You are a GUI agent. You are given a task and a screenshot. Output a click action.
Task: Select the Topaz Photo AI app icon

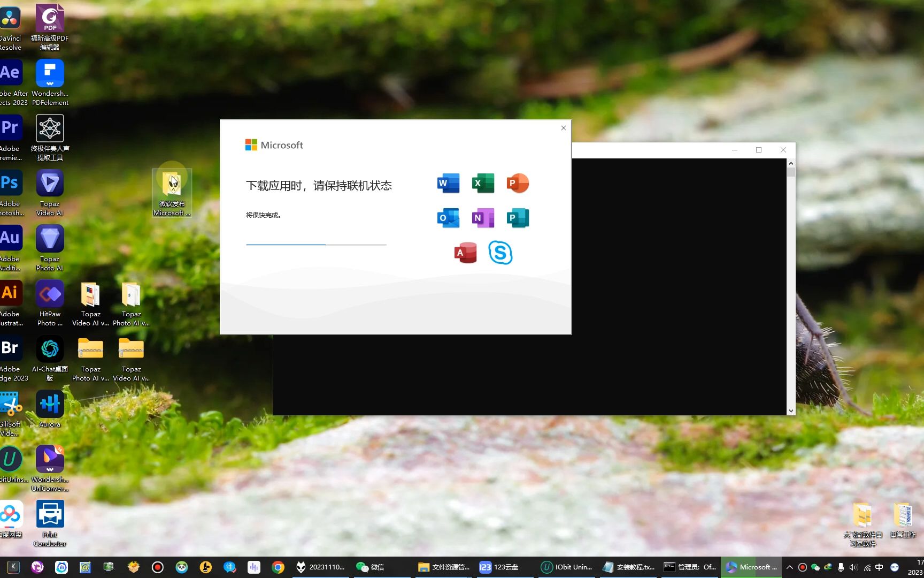tap(50, 248)
